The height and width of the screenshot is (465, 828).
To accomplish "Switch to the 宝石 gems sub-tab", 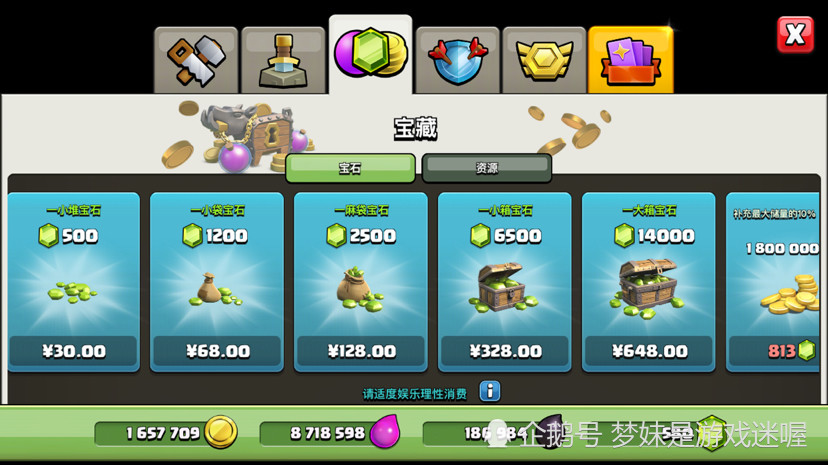I will tap(350, 168).
